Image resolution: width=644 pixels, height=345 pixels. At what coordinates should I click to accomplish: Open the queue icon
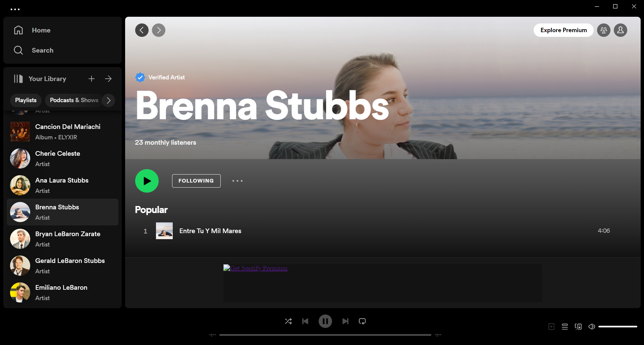pos(565,327)
